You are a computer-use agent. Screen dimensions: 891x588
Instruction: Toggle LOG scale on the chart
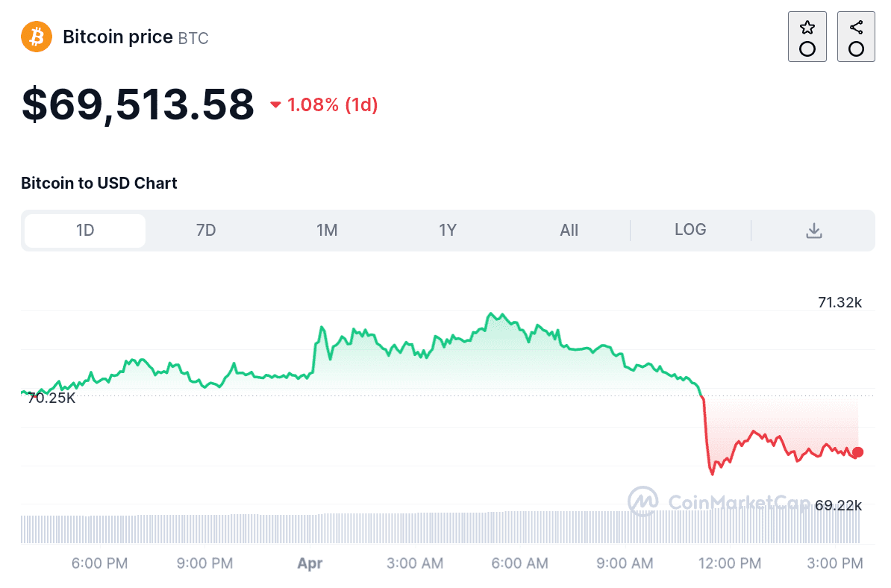point(690,230)
